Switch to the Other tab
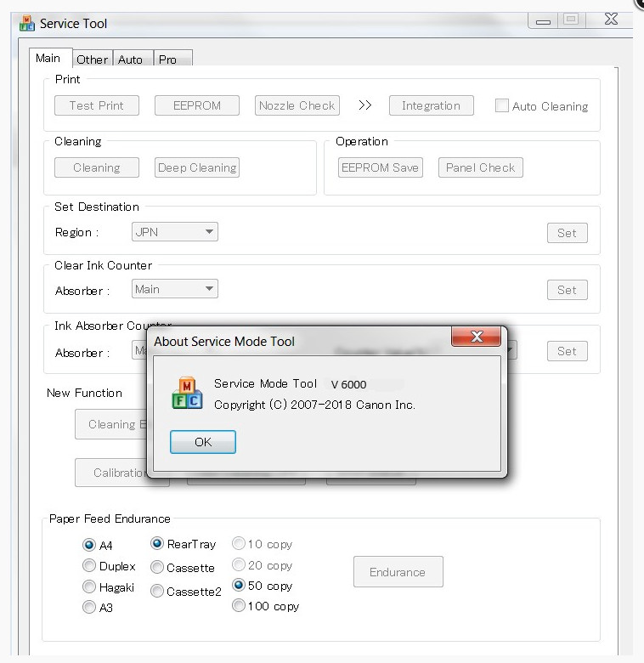Viewport: 644px width, 663px height. click(92, 59)
